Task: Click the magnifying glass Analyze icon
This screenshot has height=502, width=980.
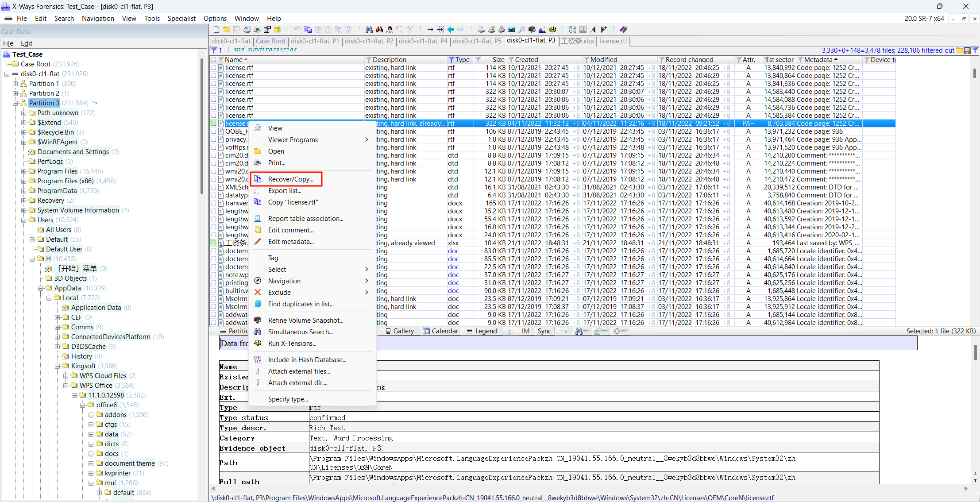Action: click(522, 30)
